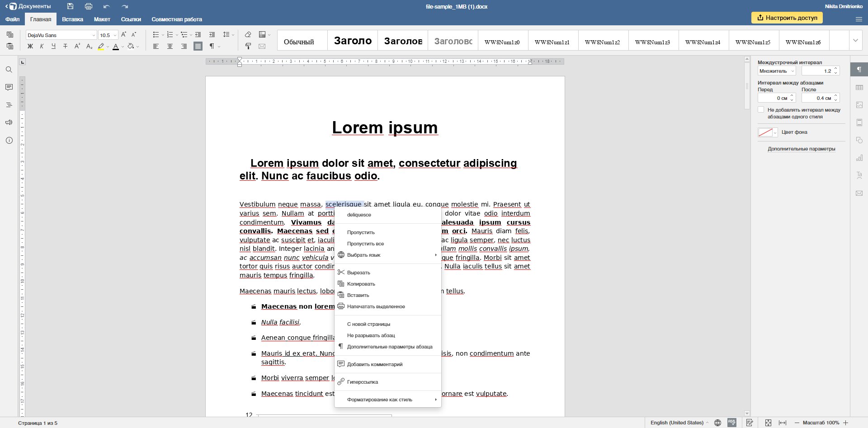Open the Цвет фона color swatch
The image size is (868, 428).
coord(768,132)
